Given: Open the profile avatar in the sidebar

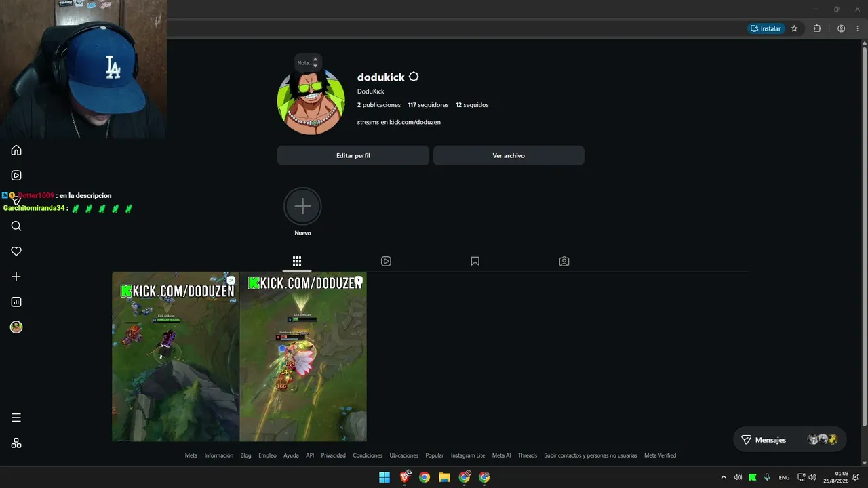Looking at the screenshot, I should pos(16,327).
